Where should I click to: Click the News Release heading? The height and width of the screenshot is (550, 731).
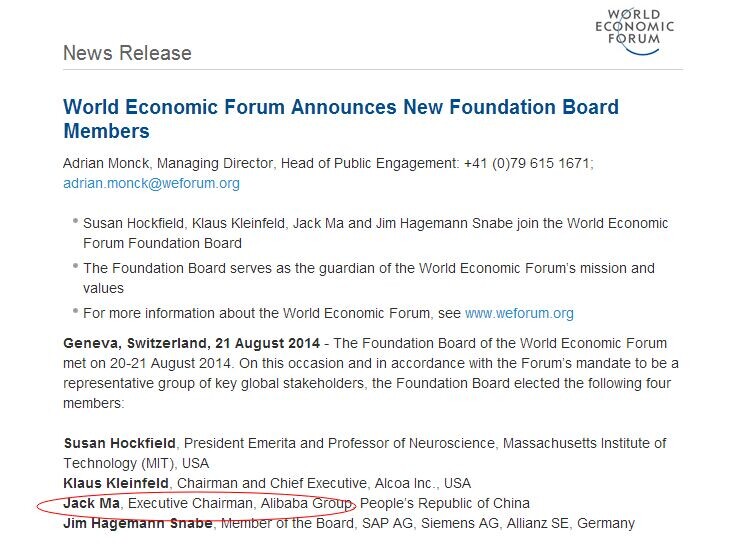point(127,53)
